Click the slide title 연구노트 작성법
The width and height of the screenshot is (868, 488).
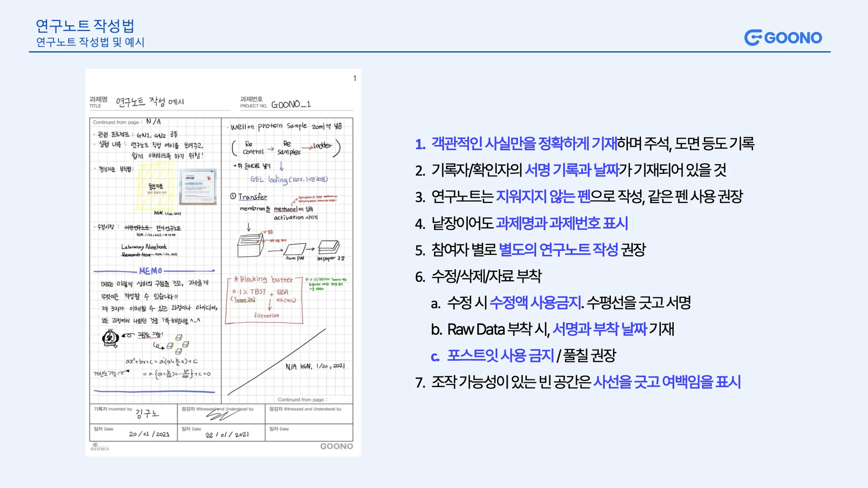click(x=85, y=26)
